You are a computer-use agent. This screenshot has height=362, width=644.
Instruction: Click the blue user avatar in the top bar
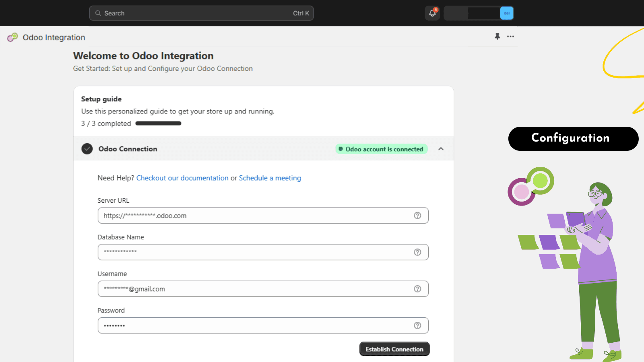(x=506, y=13)
